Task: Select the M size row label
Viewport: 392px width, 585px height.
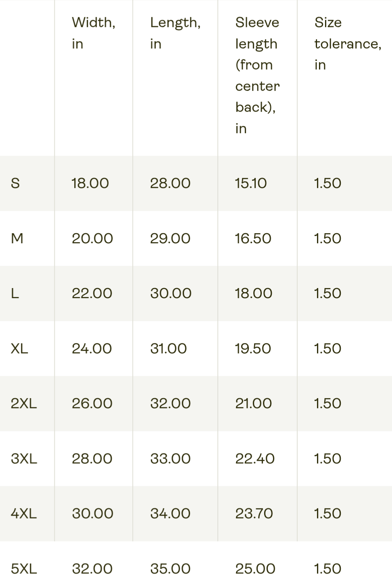Action: tap(17, 239)
